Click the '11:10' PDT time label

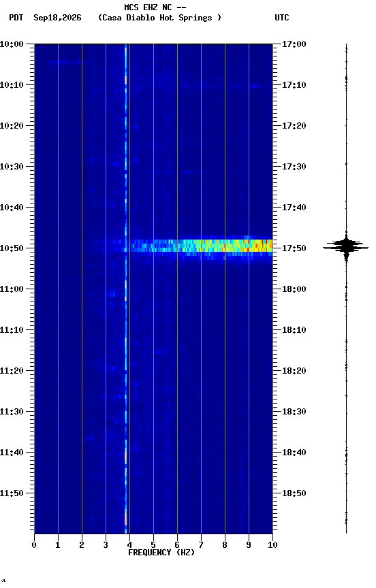click(x=12, y=330)
